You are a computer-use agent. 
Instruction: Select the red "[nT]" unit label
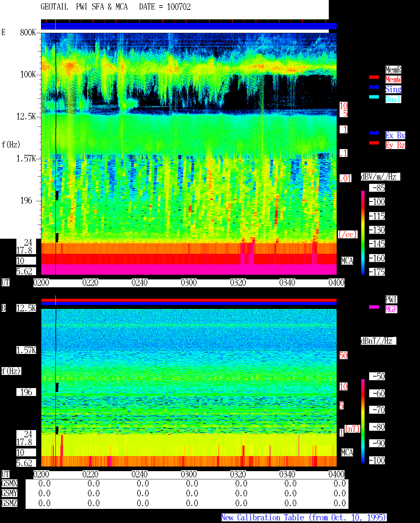(x=352, y=429)
